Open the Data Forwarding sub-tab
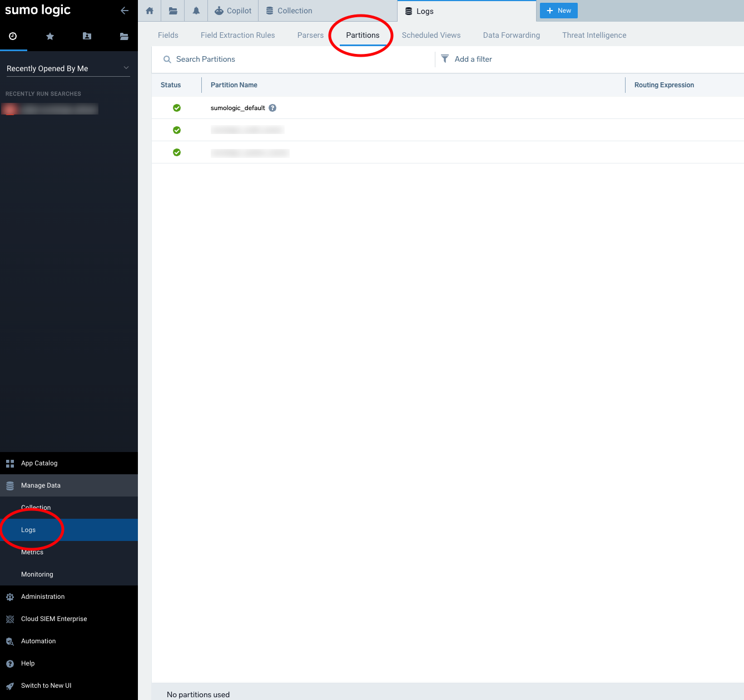This screenshot has width=744, height=700. [512, 35]
